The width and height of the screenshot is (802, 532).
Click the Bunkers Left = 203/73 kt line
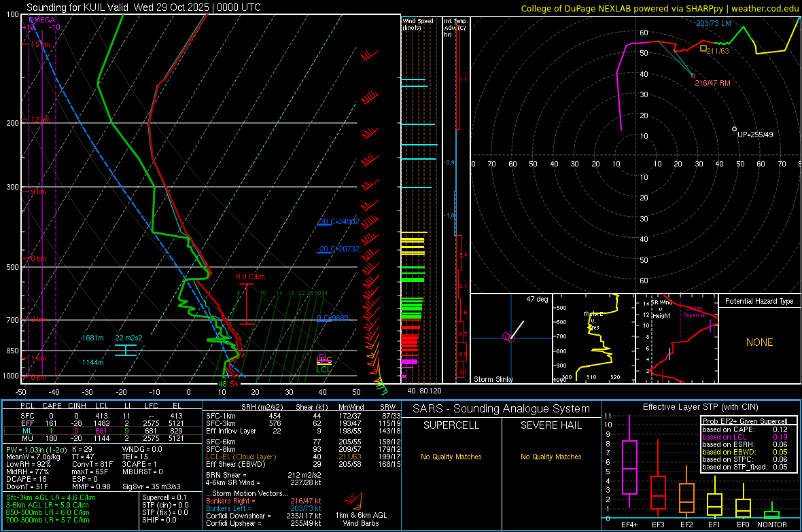(x=264, y=508)
